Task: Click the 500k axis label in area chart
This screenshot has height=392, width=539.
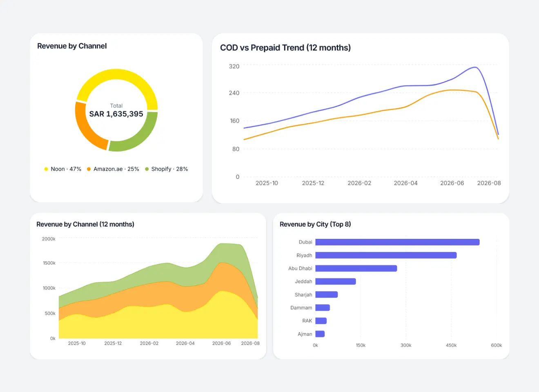Action: [50, 313]
